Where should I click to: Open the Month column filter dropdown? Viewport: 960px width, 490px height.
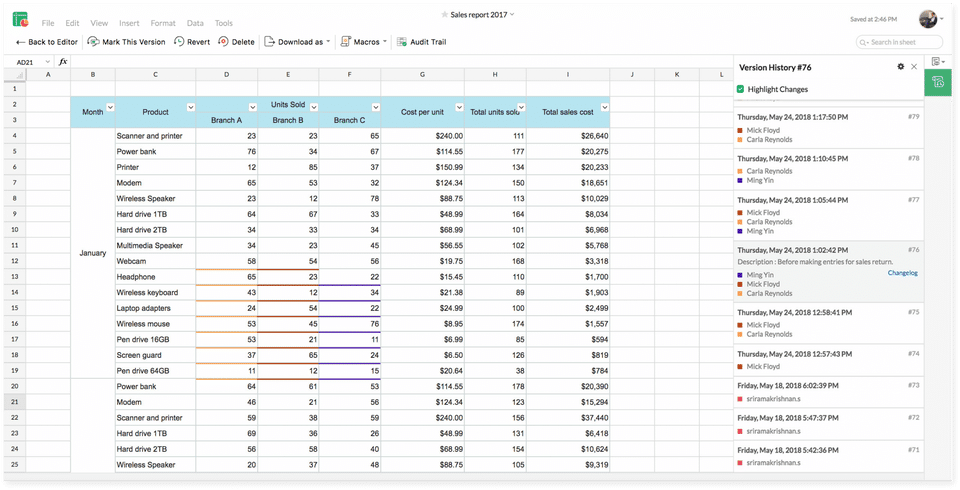[109, 107]
